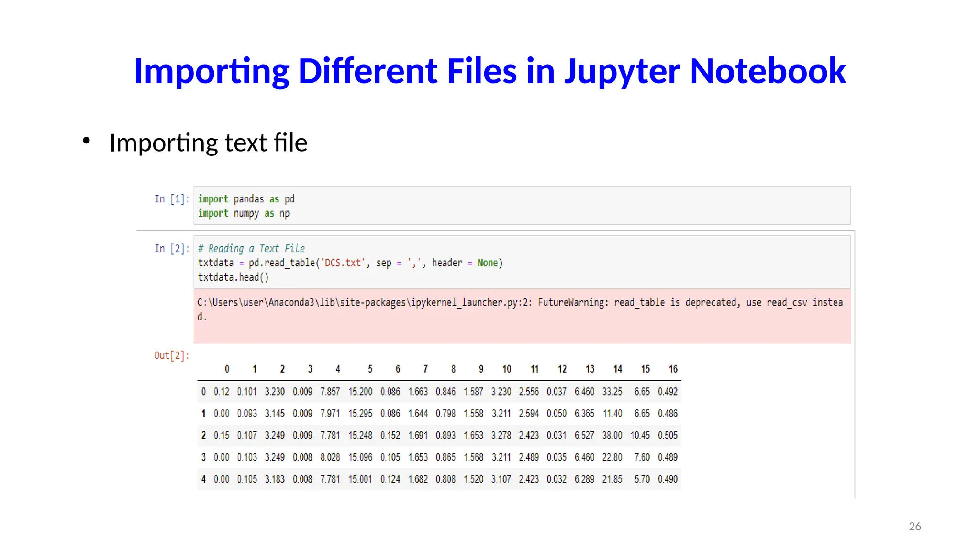The width and height of the screenshot is (980, 551).
Task: Click column header '16' in the table
Action: pyautogui.click(x=673, y=369)
